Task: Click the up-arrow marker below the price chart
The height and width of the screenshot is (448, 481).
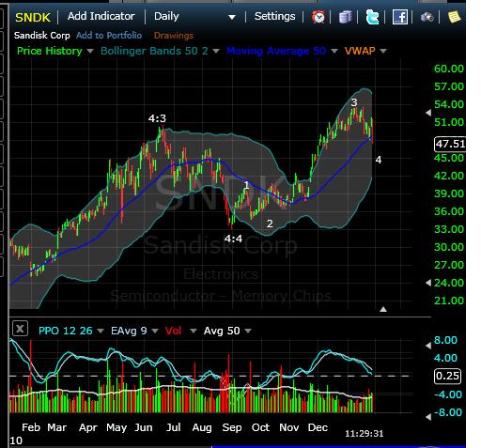Action: click(383, 309)
